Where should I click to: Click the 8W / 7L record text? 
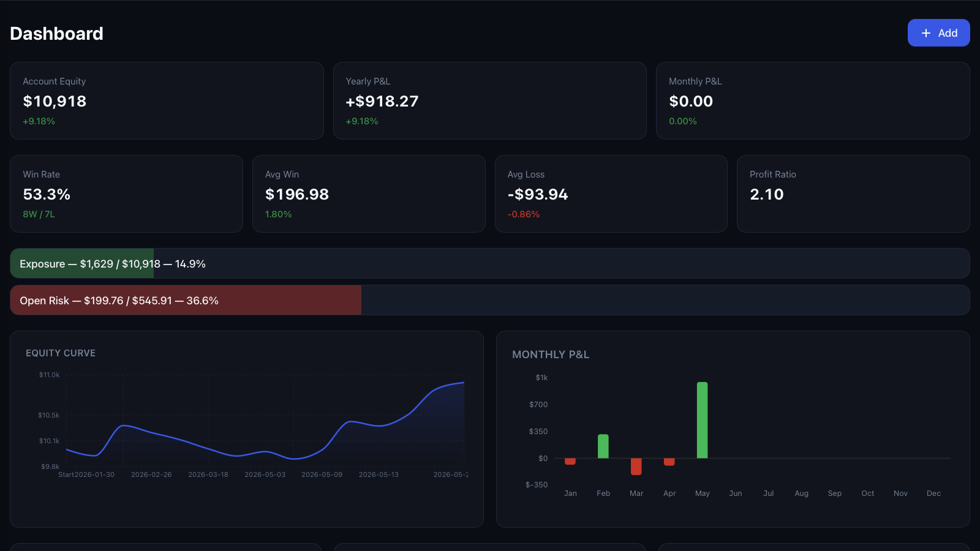pyautogui.click(x=39, y=214)
